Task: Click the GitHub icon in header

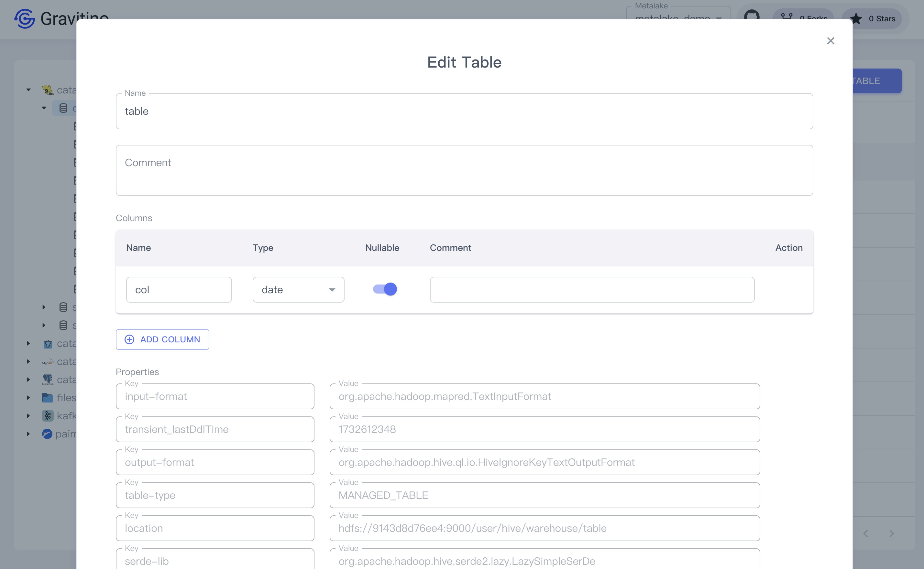Action: click(x=752, y=16)
